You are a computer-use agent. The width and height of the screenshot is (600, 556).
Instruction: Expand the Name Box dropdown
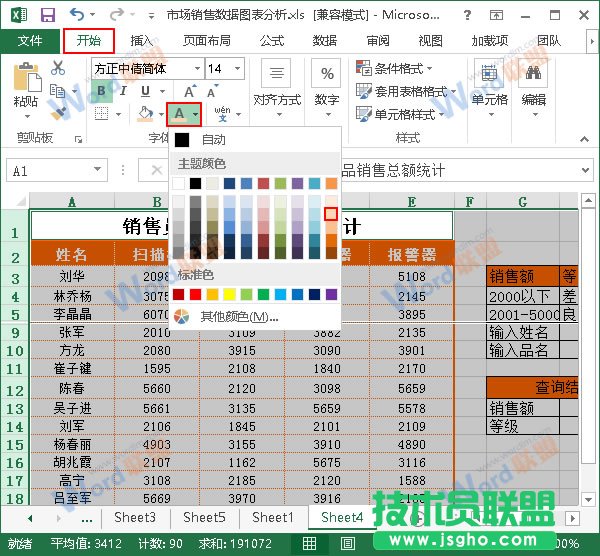click(98, 169)
